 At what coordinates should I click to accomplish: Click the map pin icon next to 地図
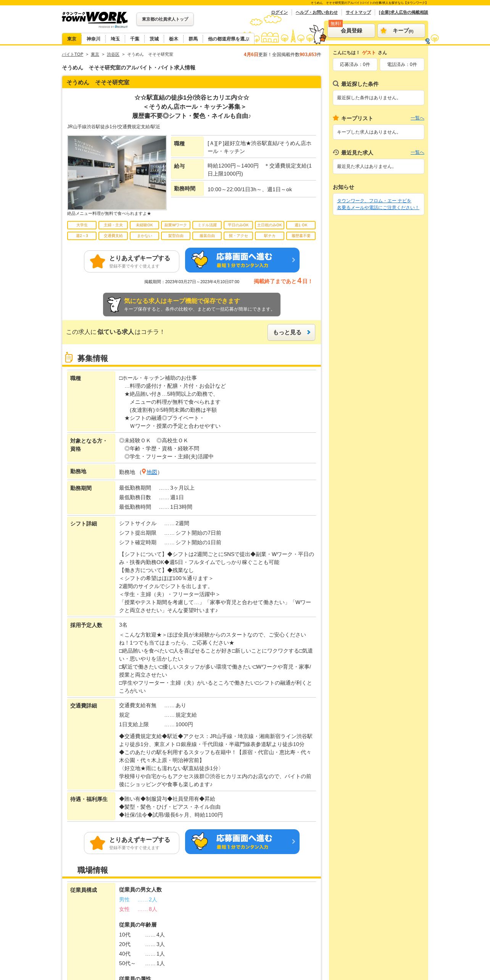coord(143,472)
